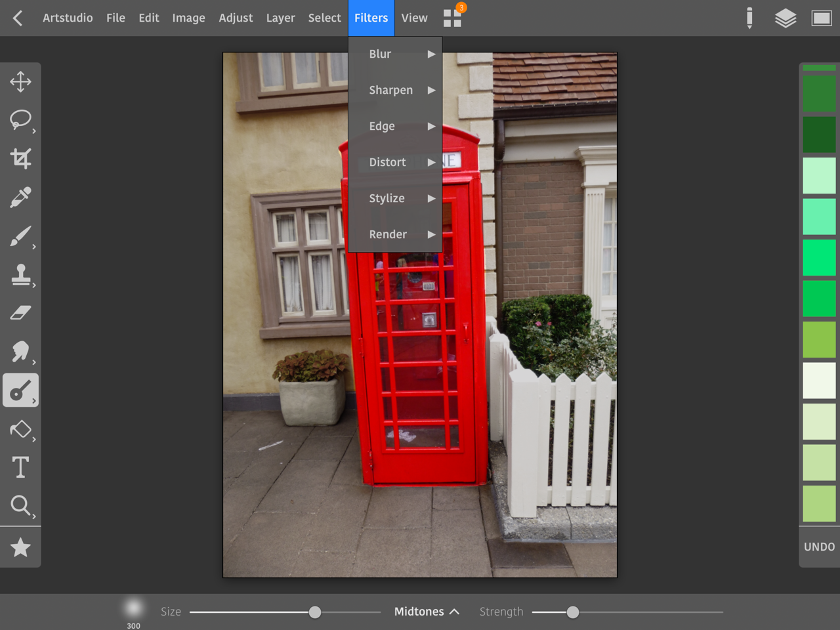Select the Text tool
The image size is (840, 630).
pos(20,467)
